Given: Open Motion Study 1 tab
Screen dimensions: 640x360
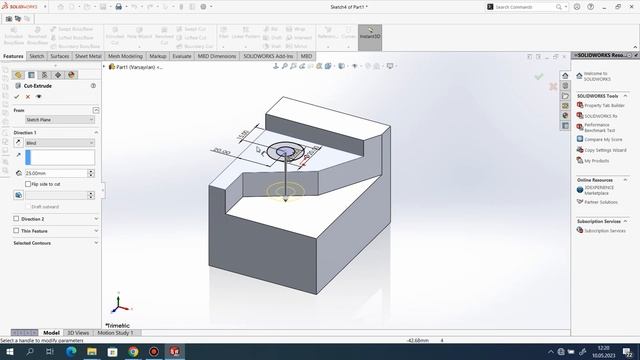Looking at the screenshot, I should tap(116, 333).
